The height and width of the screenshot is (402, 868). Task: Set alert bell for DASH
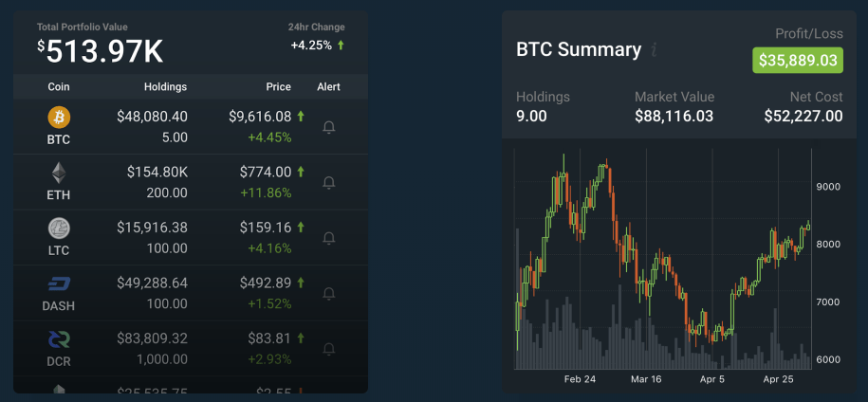pyautogui.click(x=329, y=294)
